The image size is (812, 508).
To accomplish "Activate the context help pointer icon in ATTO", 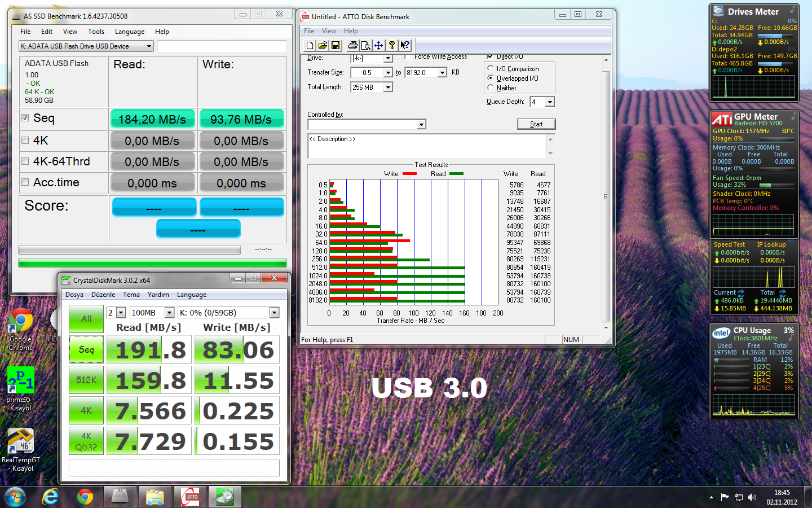I will [405, 46].
